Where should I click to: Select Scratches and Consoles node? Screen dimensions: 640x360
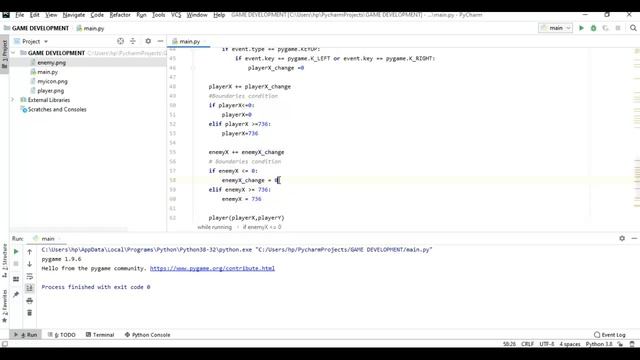point(57,109)
